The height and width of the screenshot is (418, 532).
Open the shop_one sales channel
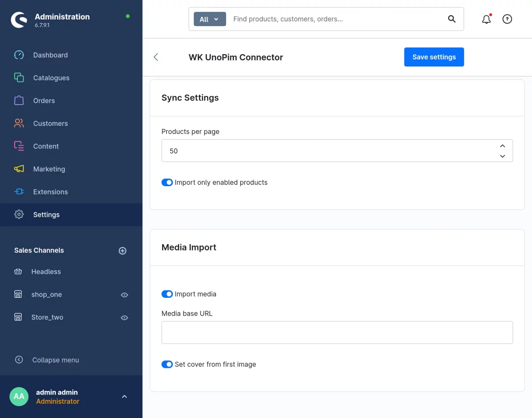(47, 294)
